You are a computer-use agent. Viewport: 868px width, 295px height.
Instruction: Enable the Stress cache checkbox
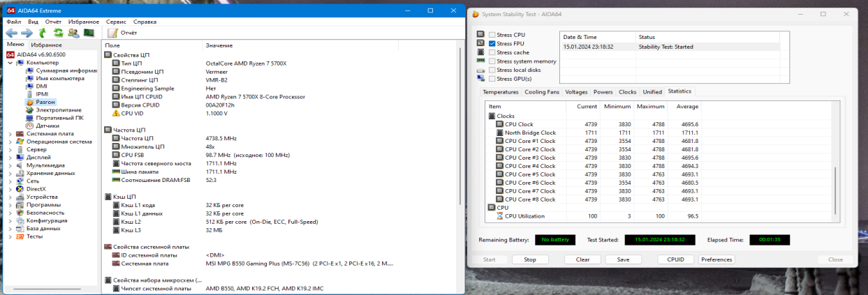[492, 52]
